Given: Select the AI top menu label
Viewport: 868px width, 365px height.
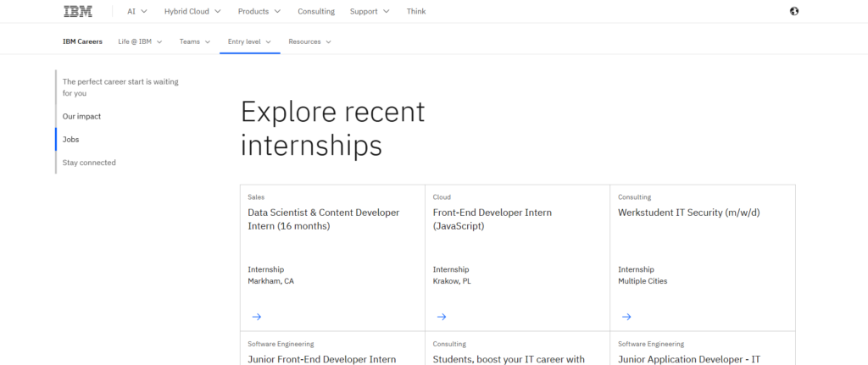Looking at the screenshot, I should pyautogui.click(x=131, y=11).
